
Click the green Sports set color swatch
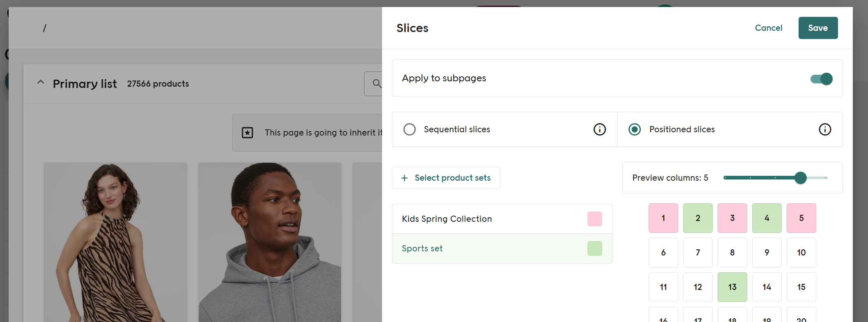(x=594, y=248)
